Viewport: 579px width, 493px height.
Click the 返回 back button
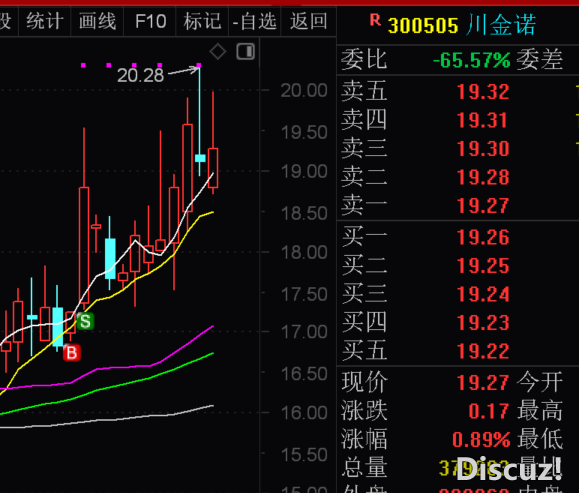309,21
